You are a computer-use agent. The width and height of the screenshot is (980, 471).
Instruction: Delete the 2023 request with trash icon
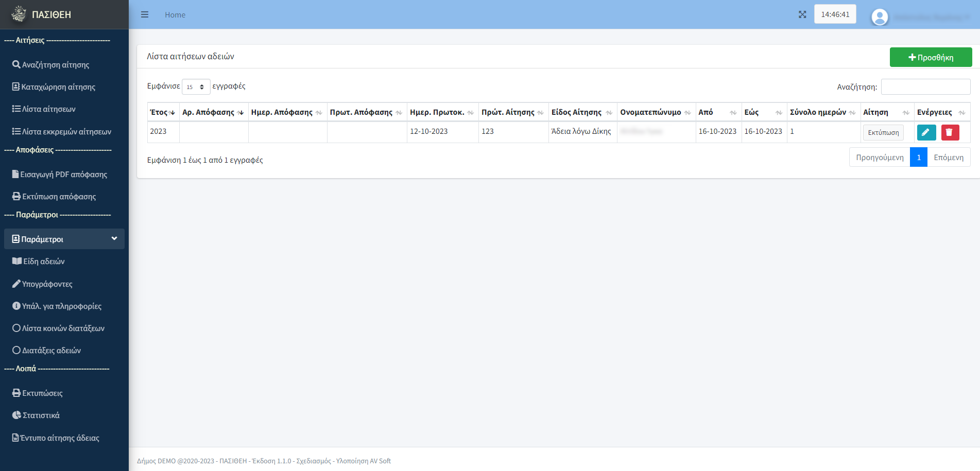tap(950, 132)
